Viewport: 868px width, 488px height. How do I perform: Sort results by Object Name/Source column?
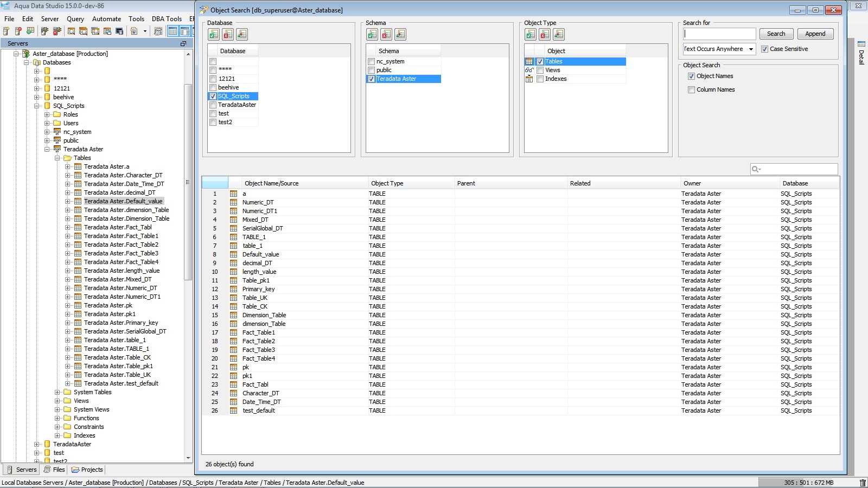(x=304, y=183)
